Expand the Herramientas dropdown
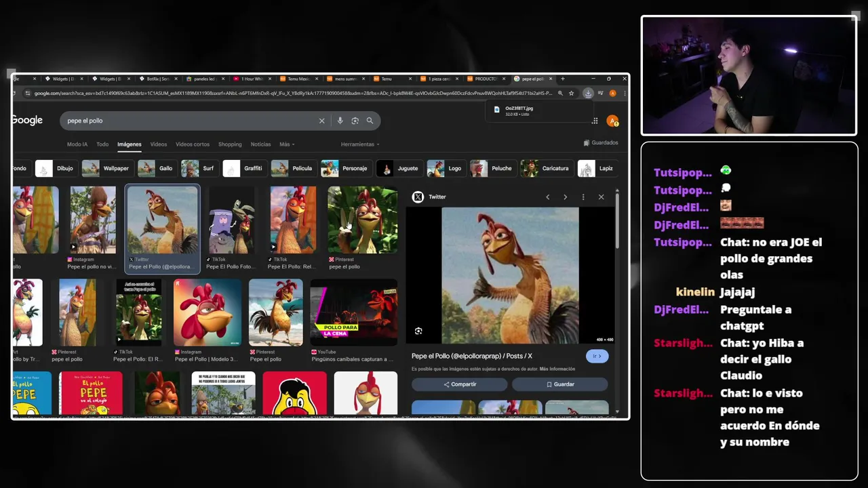 click(x=360, y=144)
